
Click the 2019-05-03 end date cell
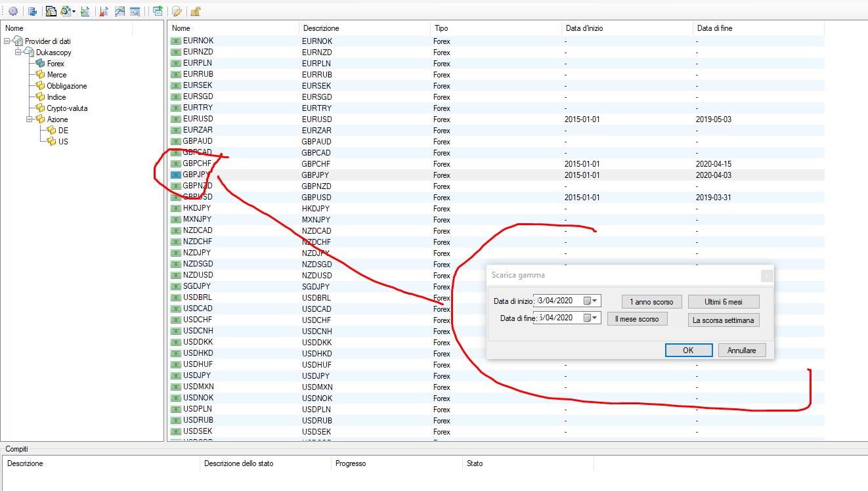pyautogui.click(x=714, y=119)
